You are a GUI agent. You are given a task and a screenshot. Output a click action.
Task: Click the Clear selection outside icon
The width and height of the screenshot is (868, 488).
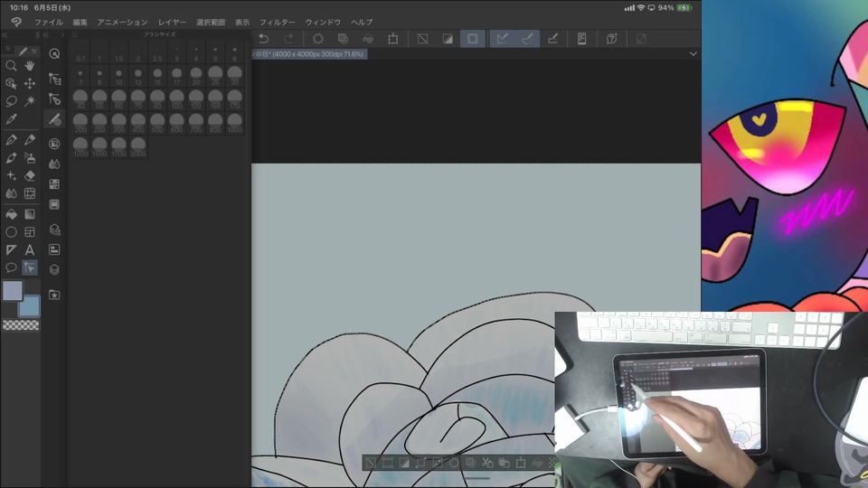point(344,39)
